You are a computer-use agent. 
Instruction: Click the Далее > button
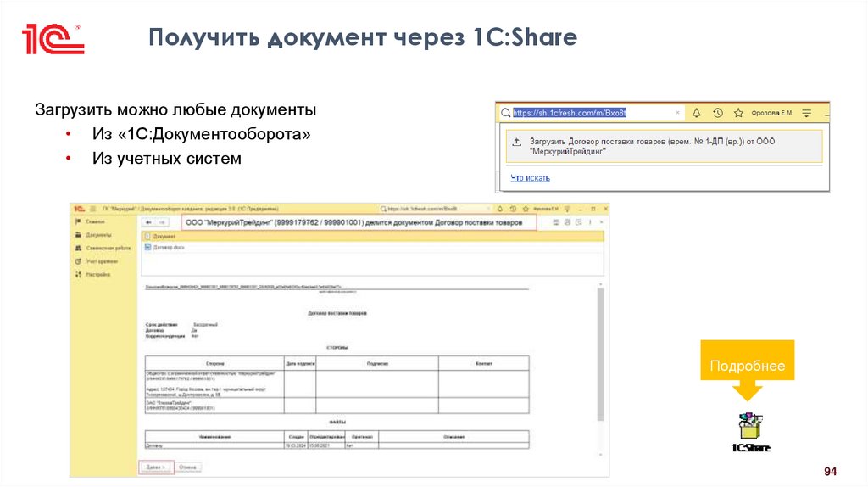(x=156, y=467)
